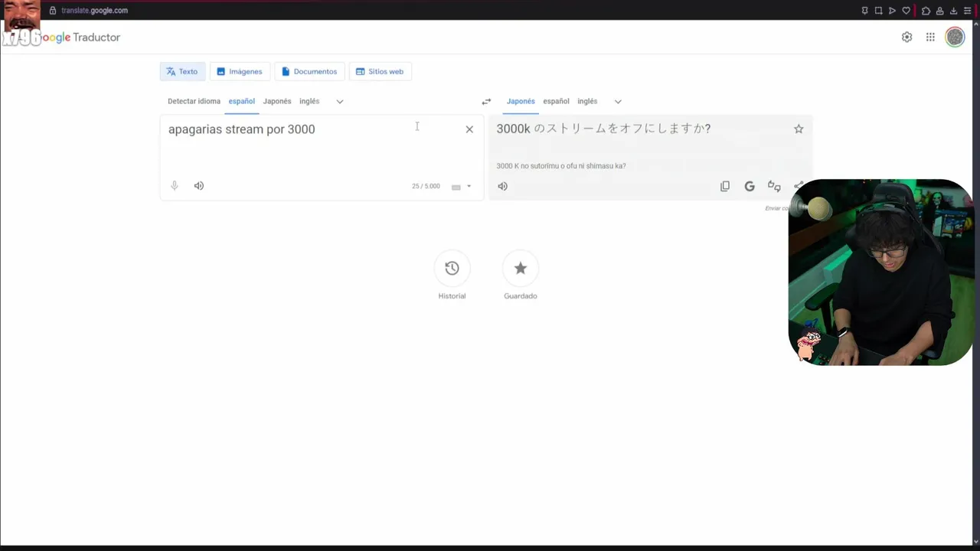The height and width of the screenshot is (551, 980).
Task: Click the translate.google.com address bar
Action: tap(93, 10)
